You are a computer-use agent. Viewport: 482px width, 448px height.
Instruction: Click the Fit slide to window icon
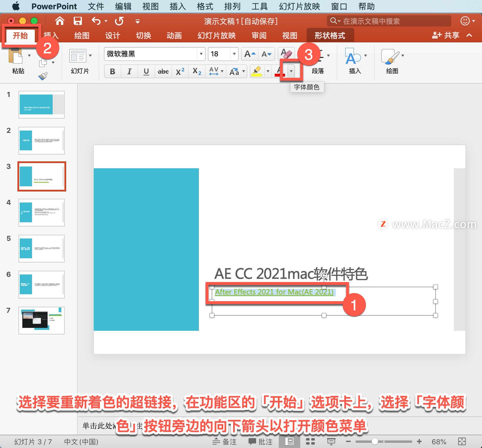coord(462,442)
